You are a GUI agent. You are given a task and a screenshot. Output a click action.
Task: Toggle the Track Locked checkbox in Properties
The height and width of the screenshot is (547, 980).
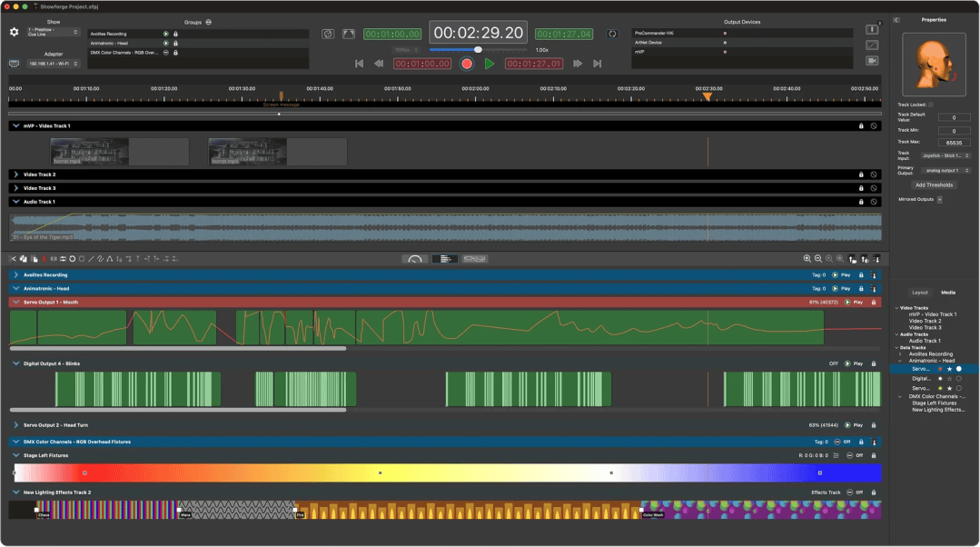tap(931, 104)
